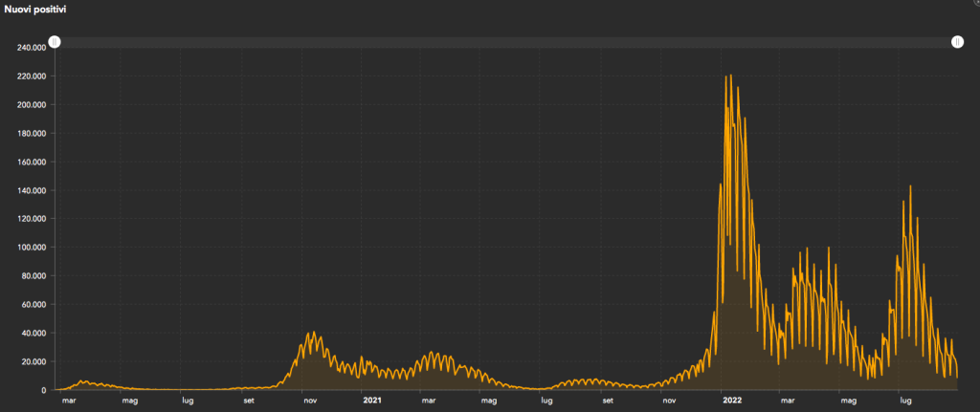The width and height of the screenshot is (980, 412).
Task: Click the summer 2022 peak near 140.000
Action: click(910, 187)
